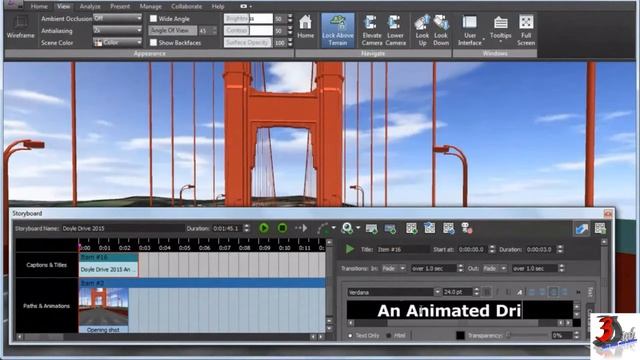Screen dimensions: 640x360
Task: Select the Html radio button
Action: coord(388,336)
